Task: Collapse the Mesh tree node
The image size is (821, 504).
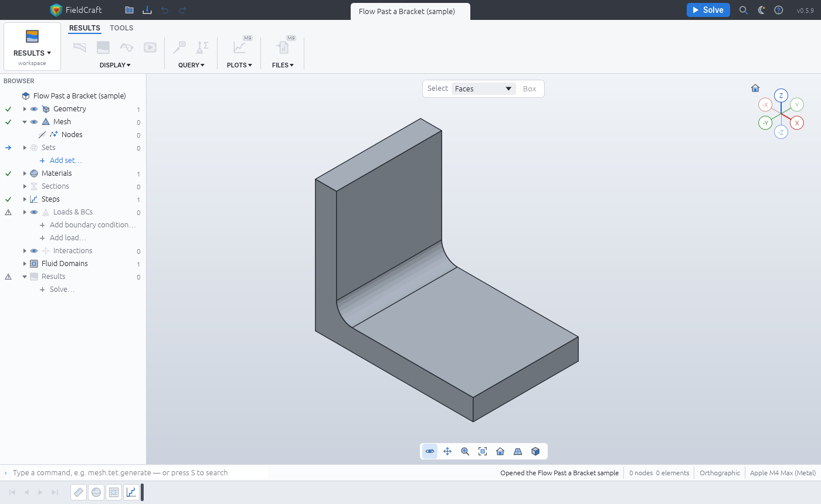Action: click(x=25, y=122)
